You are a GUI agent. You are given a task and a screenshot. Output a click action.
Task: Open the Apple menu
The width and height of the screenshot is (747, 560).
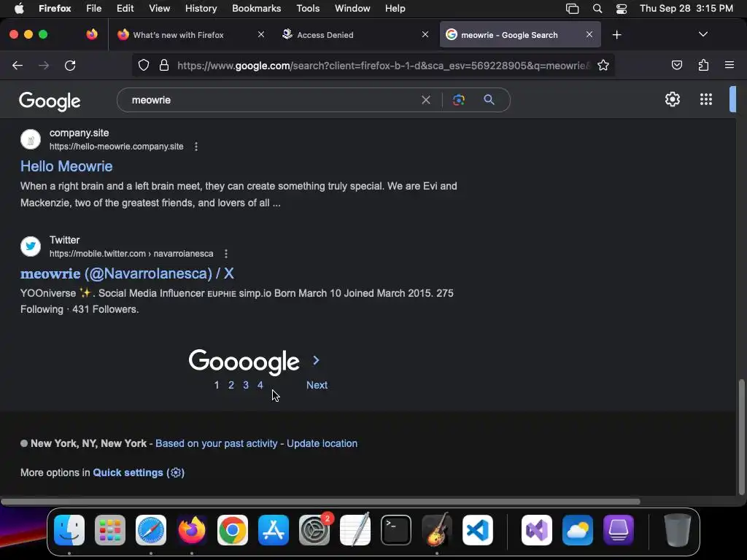[19, 9]
